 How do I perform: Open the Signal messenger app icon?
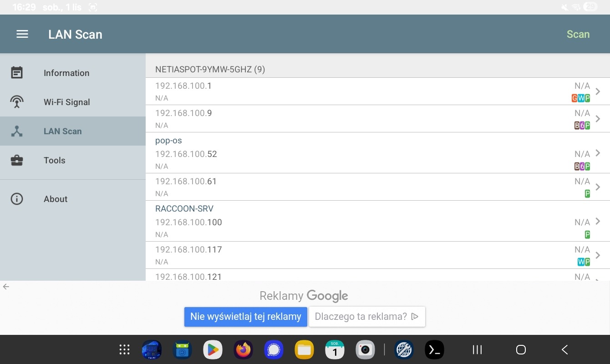[x=274, y=349]
